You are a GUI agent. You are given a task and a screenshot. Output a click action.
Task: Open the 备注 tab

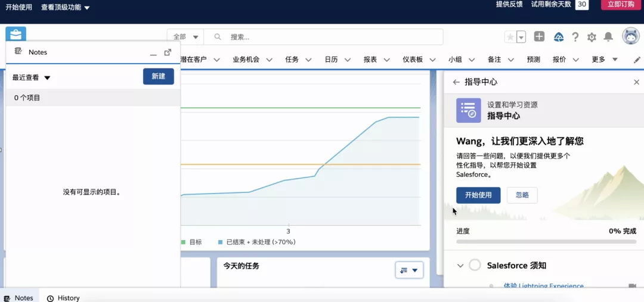click(x=494, y=60)
